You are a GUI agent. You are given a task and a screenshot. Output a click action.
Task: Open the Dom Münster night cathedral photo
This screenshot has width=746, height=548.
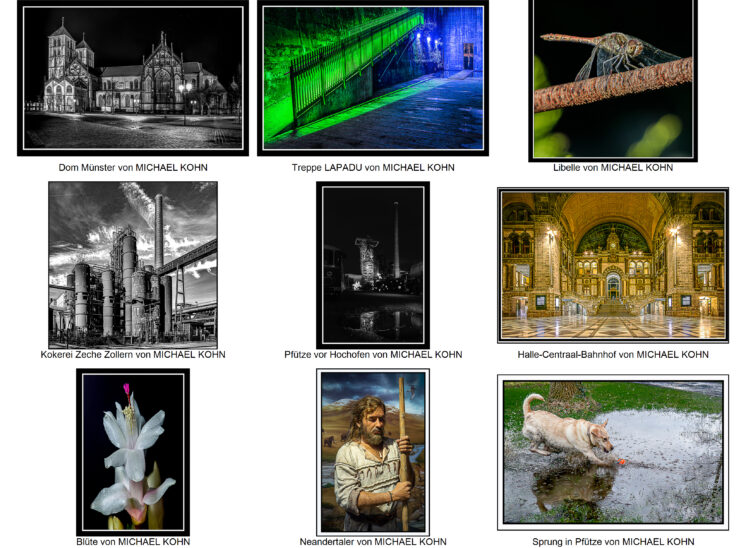click(x=133, y=78)
